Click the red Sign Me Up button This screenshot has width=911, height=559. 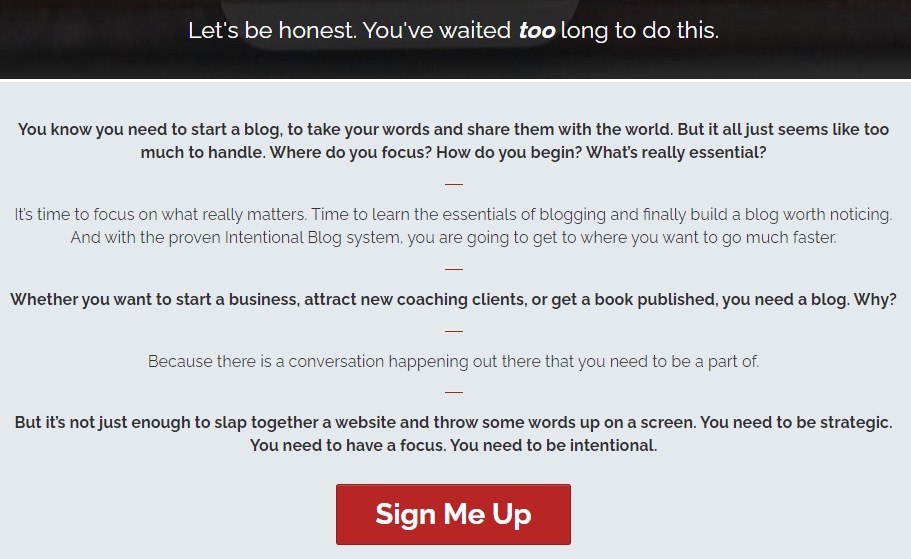(453, 514)
